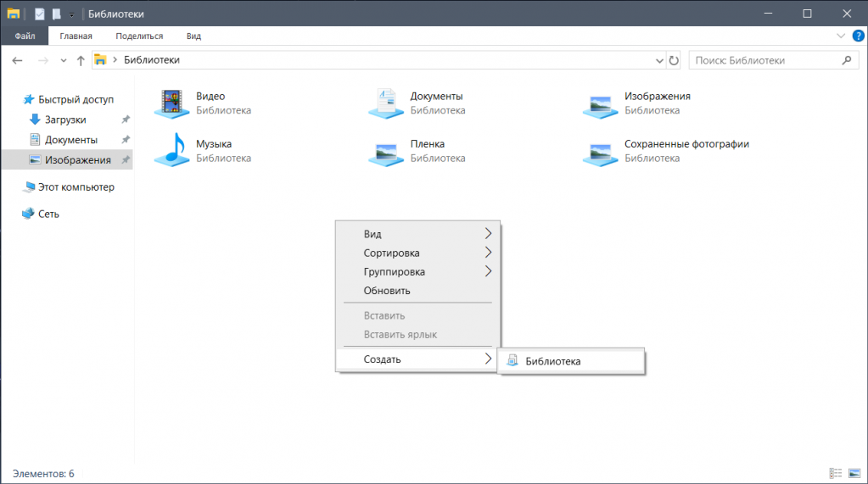Click the Поиск: Библиотеки search field
This screenshot has height=484, width=868.
pos(764,60)
